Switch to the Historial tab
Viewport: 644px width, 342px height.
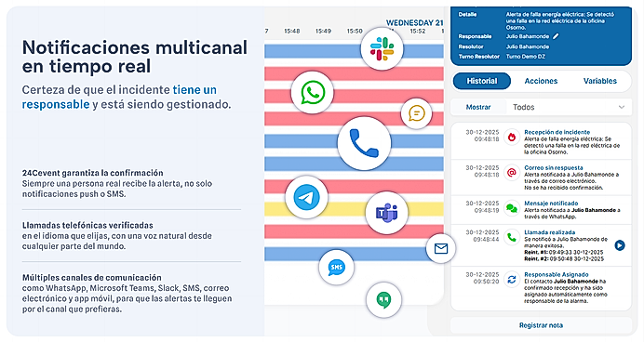pyautogui.click(x=482, y=81)
